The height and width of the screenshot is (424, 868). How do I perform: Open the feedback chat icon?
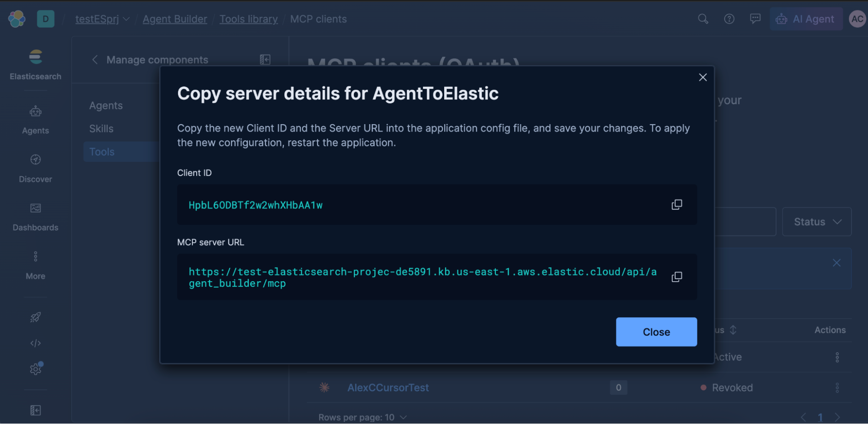tap(755, 19)
